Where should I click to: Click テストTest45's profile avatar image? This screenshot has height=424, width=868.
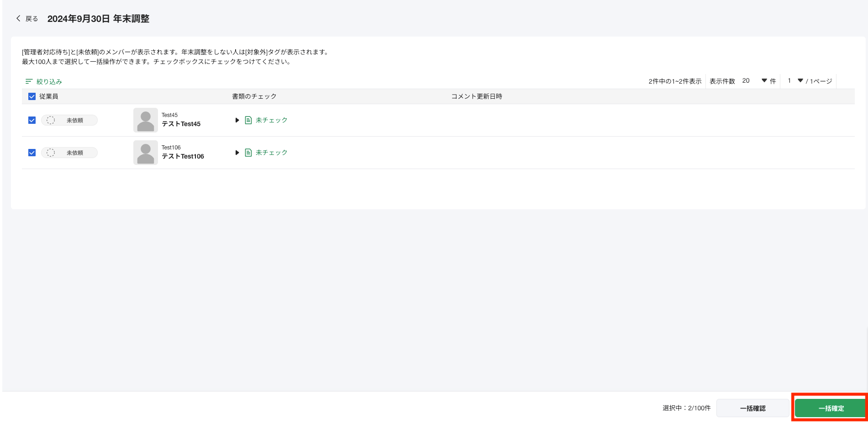145,120
